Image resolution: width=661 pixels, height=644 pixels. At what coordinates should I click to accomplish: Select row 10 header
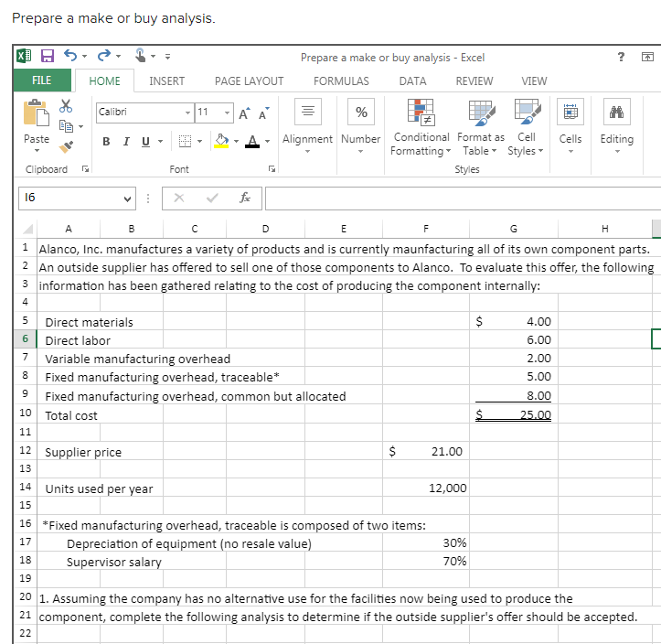[x=26, y=413]
